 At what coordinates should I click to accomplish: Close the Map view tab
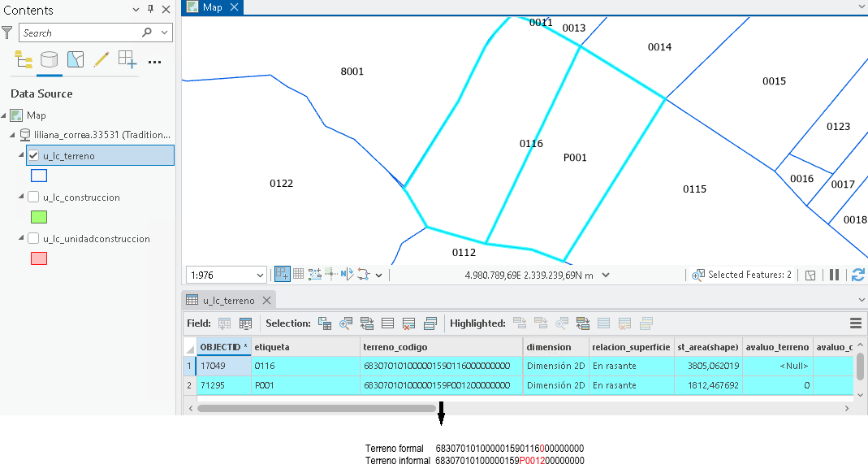tap(234, 7)
